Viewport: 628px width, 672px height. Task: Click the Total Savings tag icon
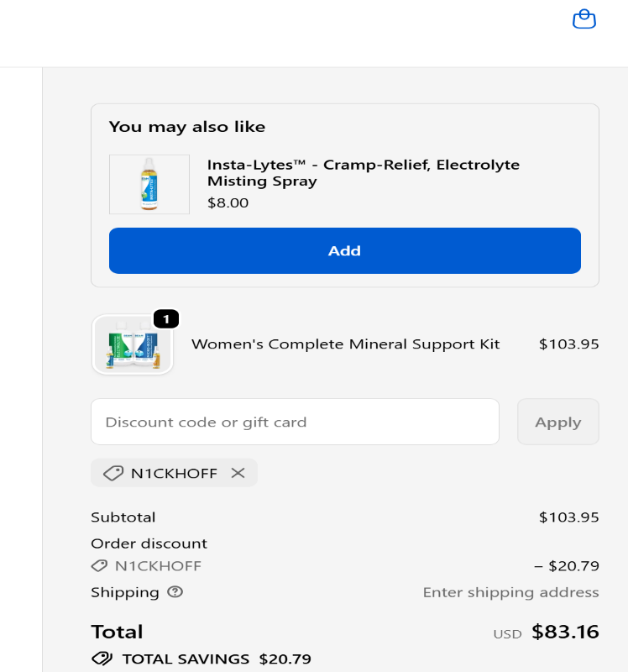click(x=102, y=659)
